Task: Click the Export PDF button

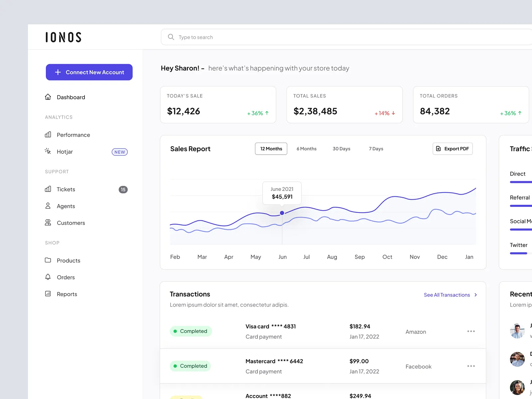Action: (x=453, y=149)
